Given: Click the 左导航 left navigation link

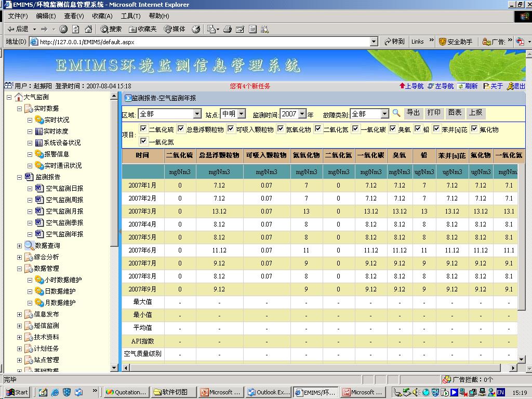Looking at the screenshot, I should tap(441, 86).
